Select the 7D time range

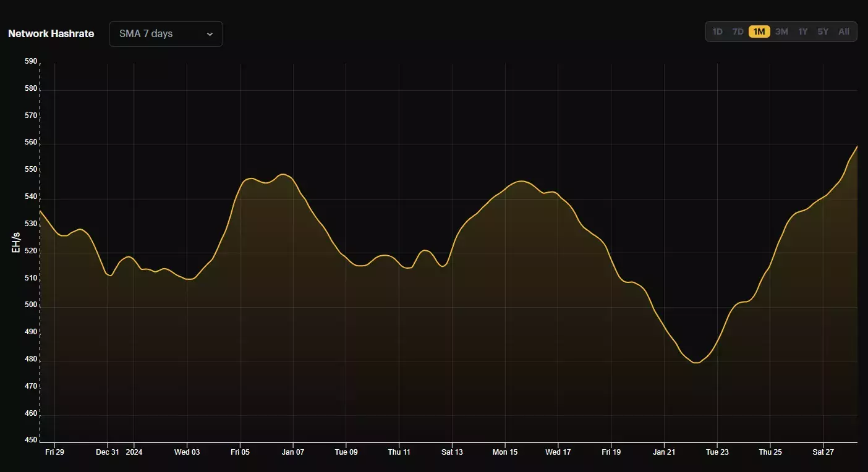pyautogui.click(x=738, y=32)
